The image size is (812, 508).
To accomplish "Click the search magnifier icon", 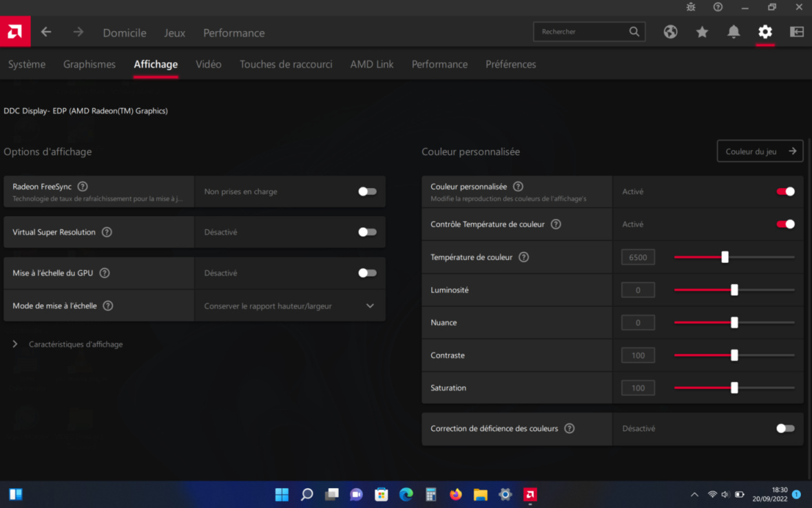I will click(x=634, y=32).
